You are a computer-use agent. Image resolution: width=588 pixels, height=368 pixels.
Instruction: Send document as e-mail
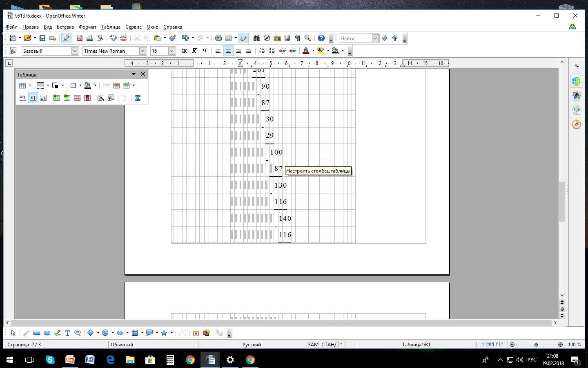click(x=53, y=38)
